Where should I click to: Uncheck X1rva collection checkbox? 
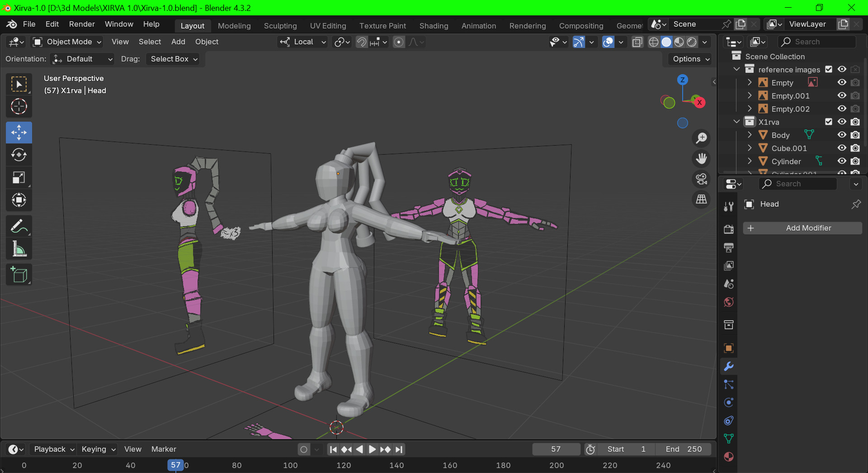click(829, 122)
